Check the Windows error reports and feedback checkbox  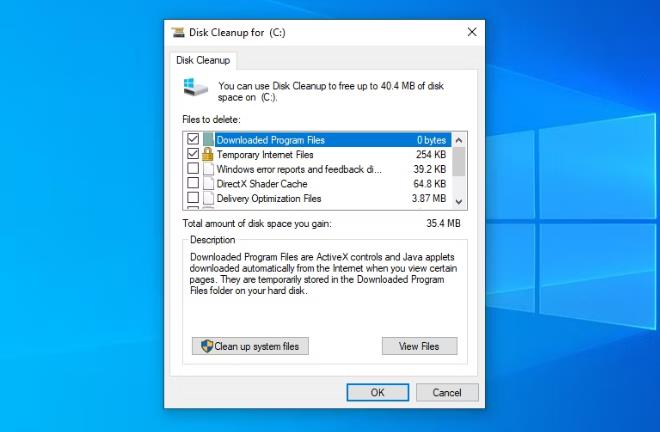[x=193, y=168]
